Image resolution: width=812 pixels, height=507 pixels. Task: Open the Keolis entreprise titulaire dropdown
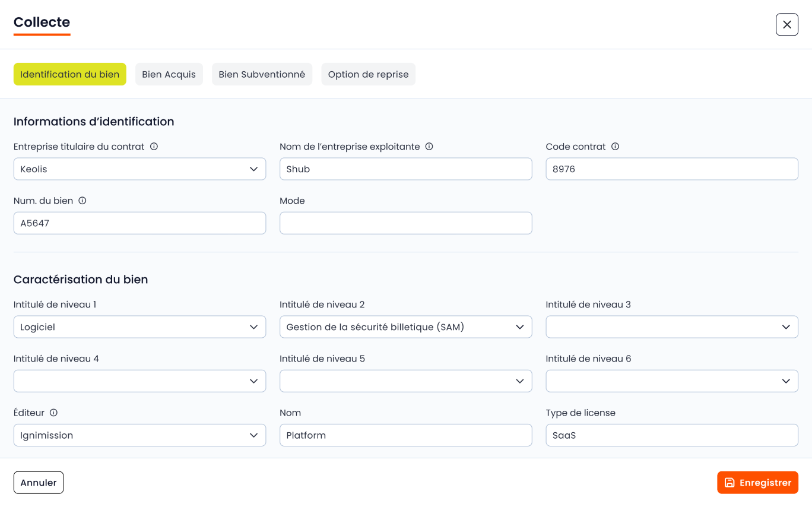coord(139,169)
